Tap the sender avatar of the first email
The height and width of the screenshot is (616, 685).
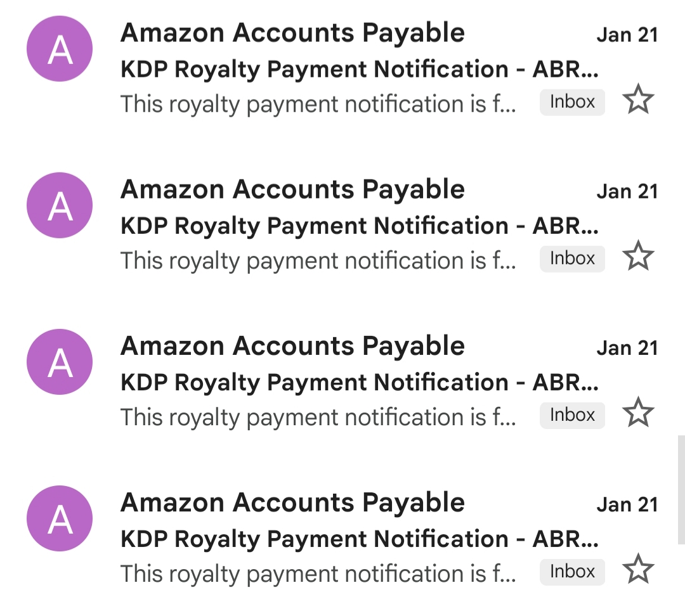coord(60,49)
